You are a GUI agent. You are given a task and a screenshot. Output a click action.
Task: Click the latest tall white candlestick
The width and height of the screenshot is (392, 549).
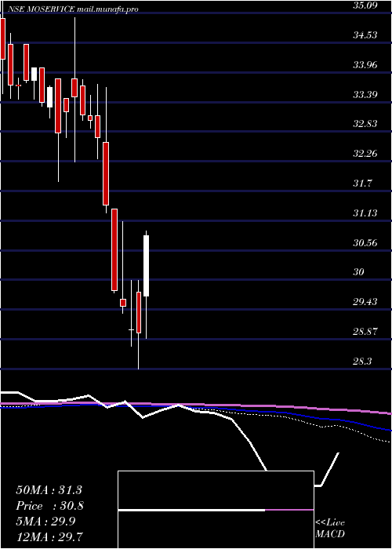click(147, 266)
